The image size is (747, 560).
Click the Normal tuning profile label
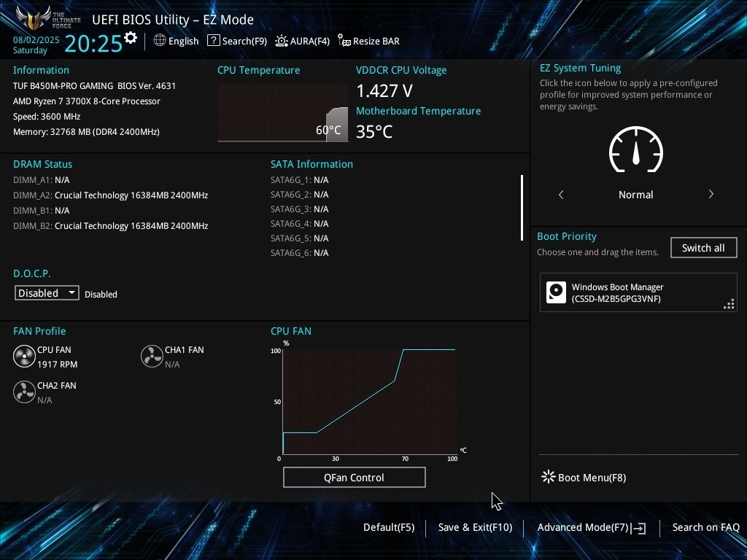click(x=635, y=194)
